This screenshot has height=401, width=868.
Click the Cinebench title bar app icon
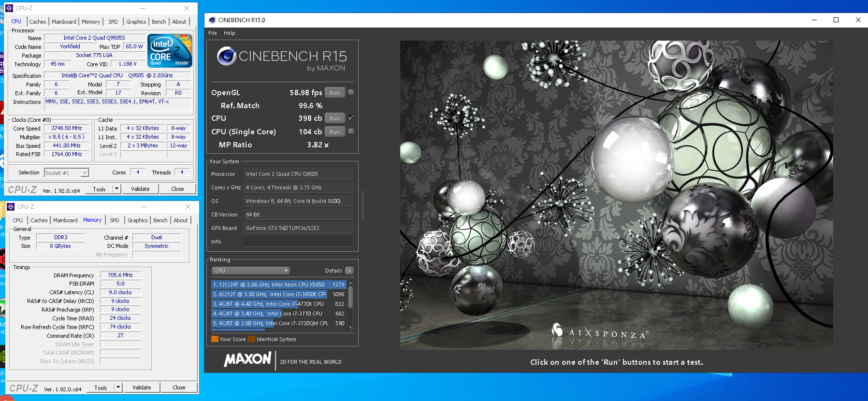point(212,20)
